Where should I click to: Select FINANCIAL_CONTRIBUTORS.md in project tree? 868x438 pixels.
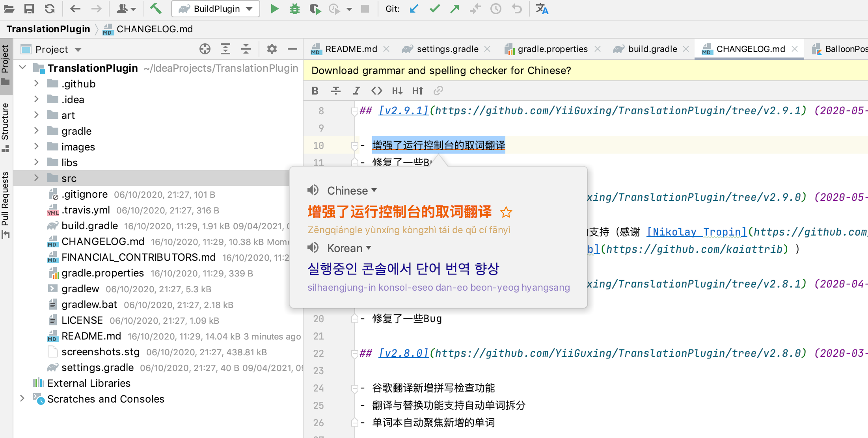(138, 257)
